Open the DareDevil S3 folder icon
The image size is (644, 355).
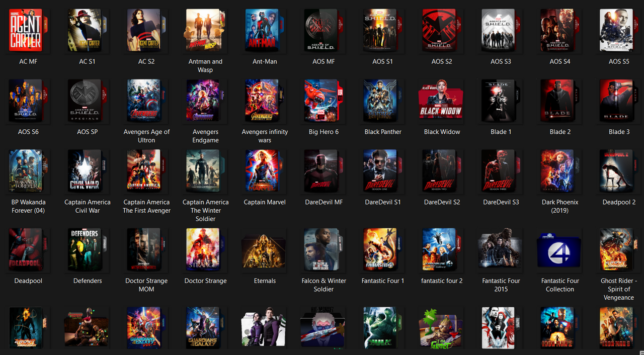tap(501, 171)
